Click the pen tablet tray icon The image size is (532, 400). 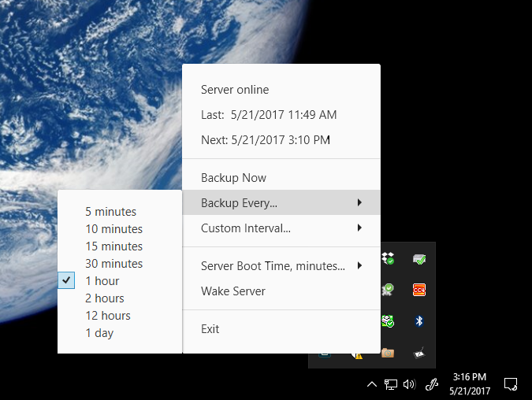(419, 353)
